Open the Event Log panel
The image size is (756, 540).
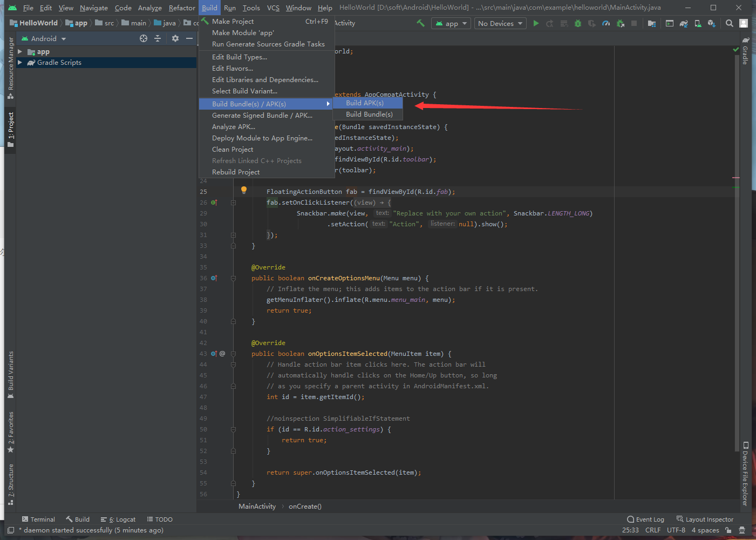pyautogui.click(x=645, y=519)
